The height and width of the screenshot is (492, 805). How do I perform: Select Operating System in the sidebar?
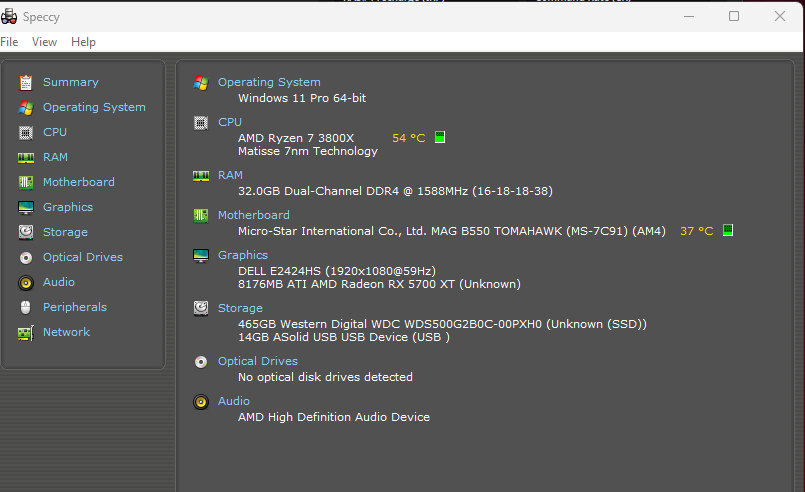(94, 107)
